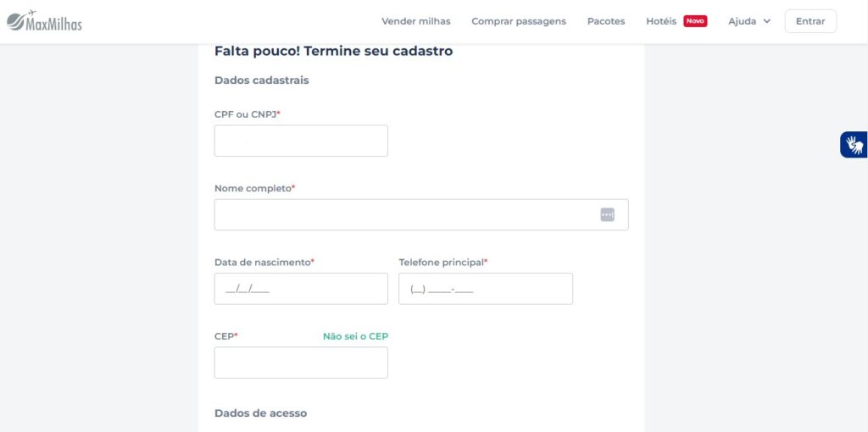Screen dimensions: 868x432
Task: Expand the Ajuda dropdown chevron
Action: (767, 21)
